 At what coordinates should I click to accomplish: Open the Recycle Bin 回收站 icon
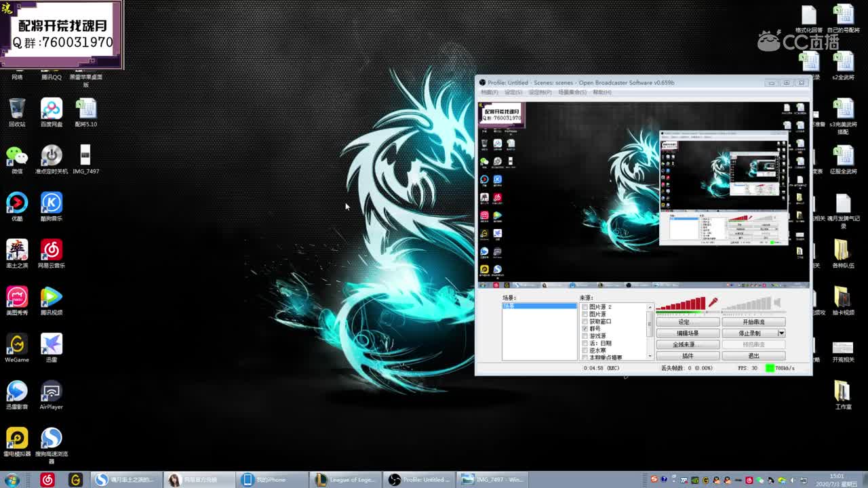[x=17, y=113]
